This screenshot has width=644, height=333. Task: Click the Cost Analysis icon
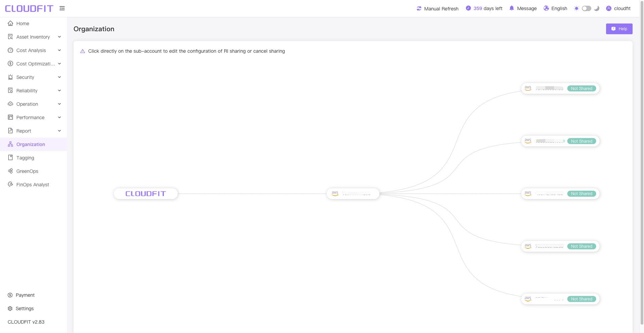pyautogui.click(x=10, y=50)
